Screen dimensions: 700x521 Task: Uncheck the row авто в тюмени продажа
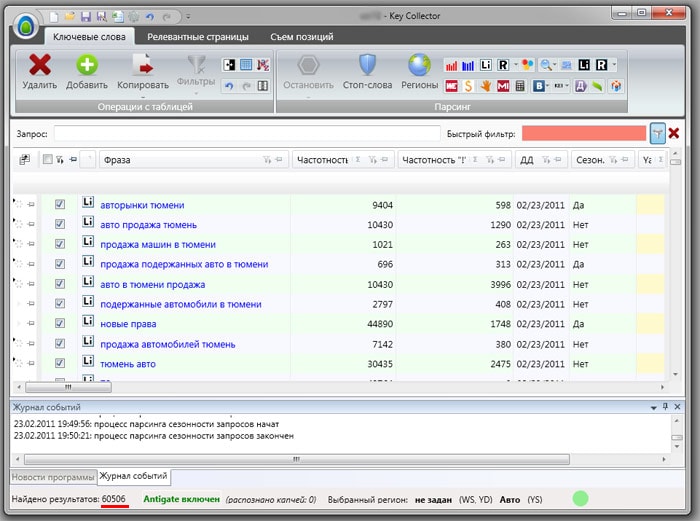tap(60, 284)
